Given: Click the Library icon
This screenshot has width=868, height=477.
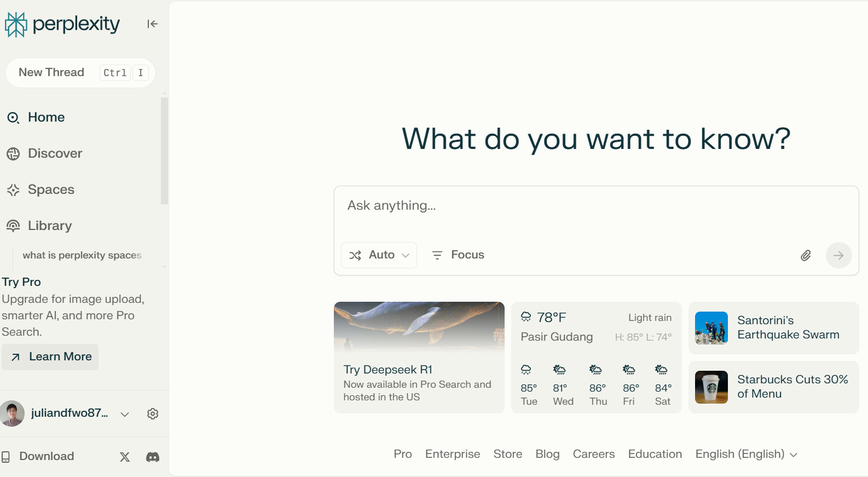Looking at the screenshot, I should tap(13, 226).
